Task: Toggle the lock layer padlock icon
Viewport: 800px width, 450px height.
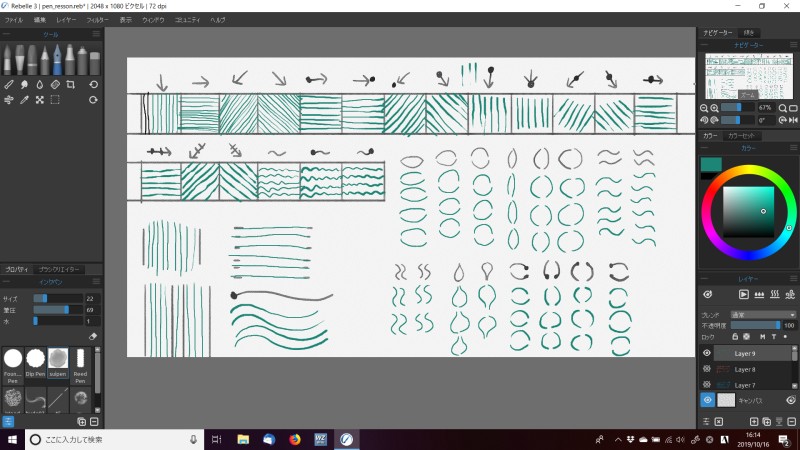Action: [x=735, y=337]
